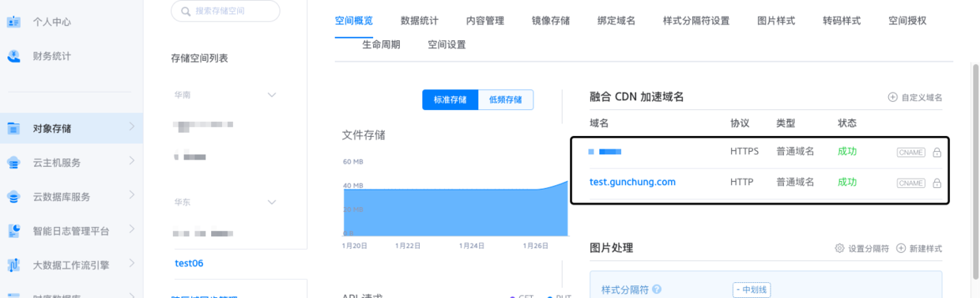The height and width of the screenshot is (298, 980).
Task: Click 成功 status for test.gunchung.com
Action: pyautogui.click(x=847, y=182)
